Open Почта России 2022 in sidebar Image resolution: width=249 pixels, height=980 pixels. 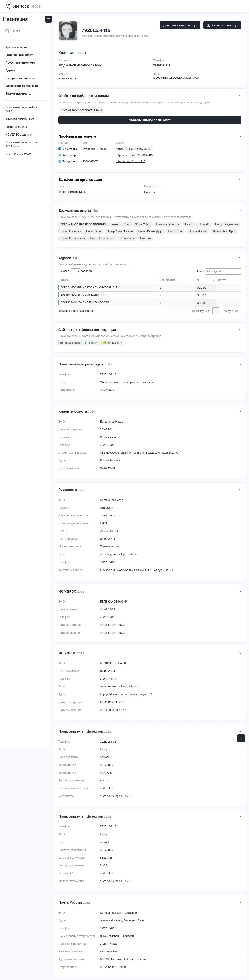(x=18, y=154)
